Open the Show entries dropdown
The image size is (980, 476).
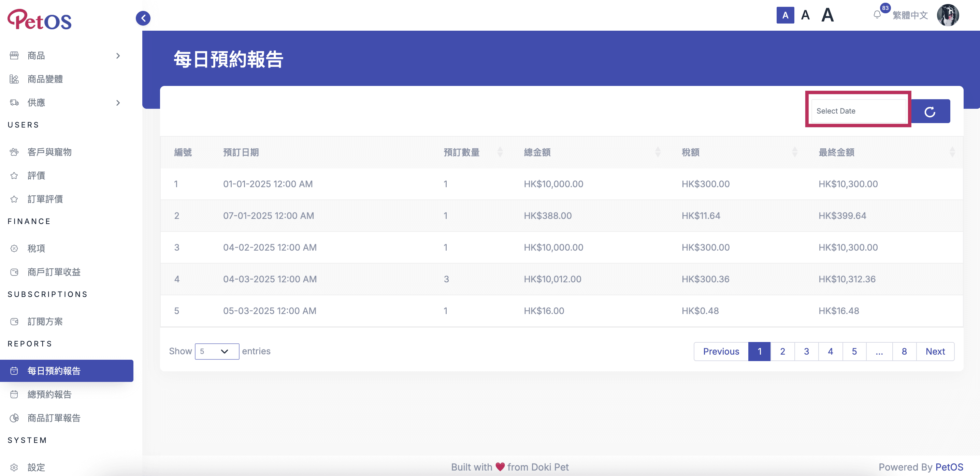point(217,351)
